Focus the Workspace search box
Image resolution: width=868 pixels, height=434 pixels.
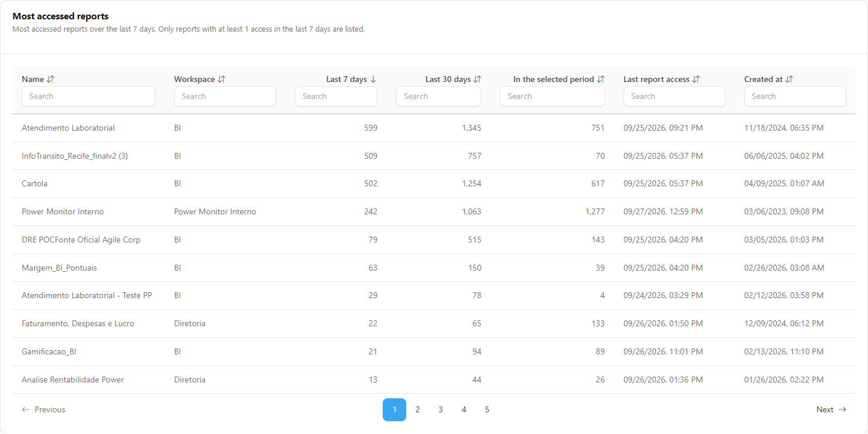[225, 97]
